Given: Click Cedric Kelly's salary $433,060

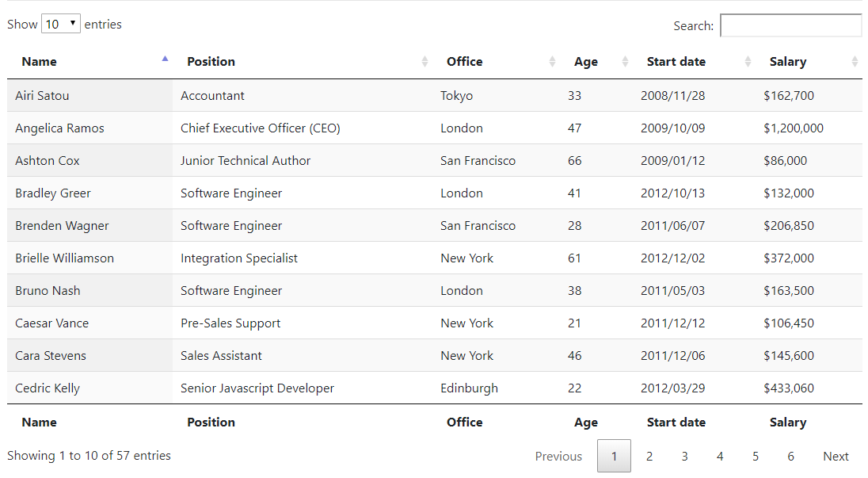Looking at the screenshot, I should (789, 388).
